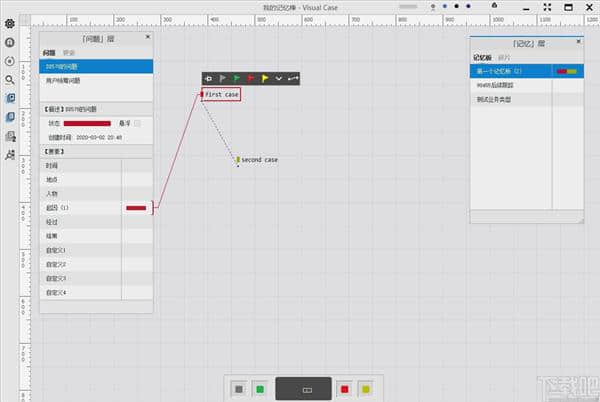The width and height of the screenshot is (600, 402).
Task: Switch to second tab beside 记忆板
Action: coord(504,57)
